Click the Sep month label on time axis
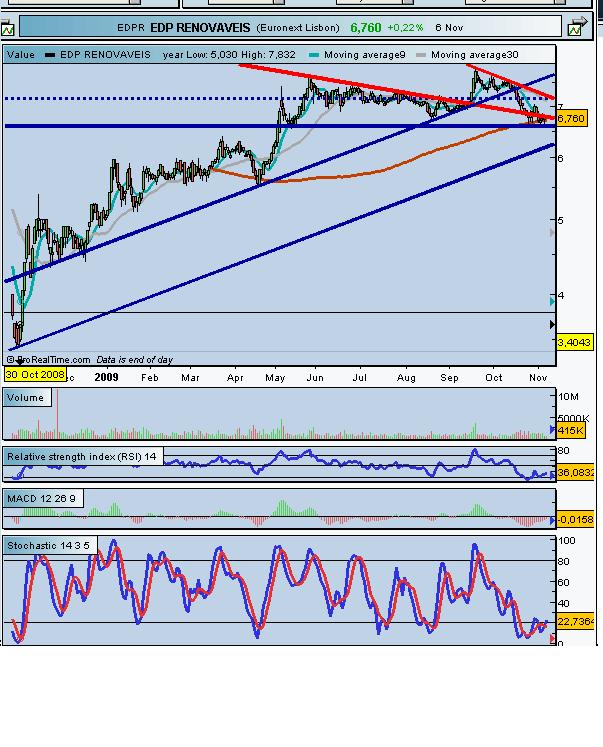Screen dimensions: 603x747 449,378
